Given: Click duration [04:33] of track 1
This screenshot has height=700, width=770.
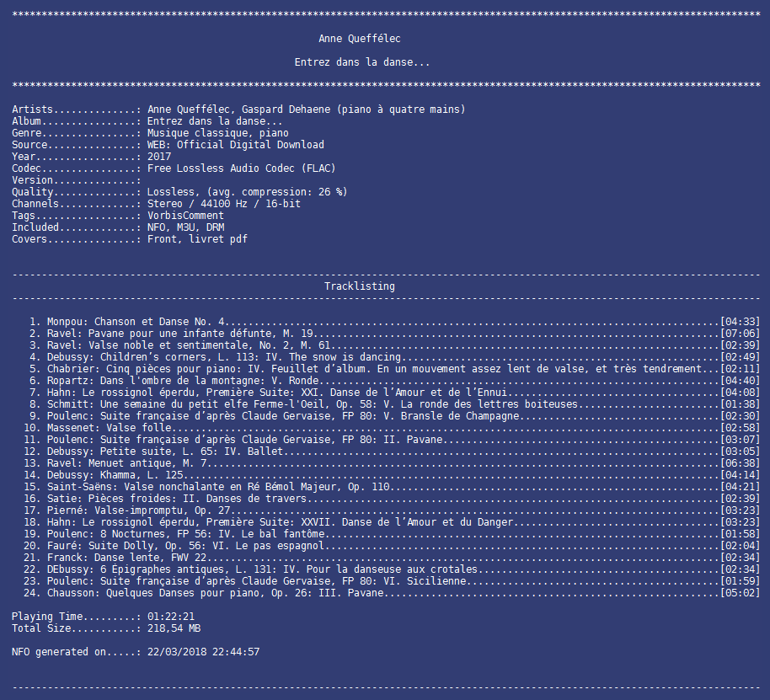Looking at the screenshot, I should [740, 322].
